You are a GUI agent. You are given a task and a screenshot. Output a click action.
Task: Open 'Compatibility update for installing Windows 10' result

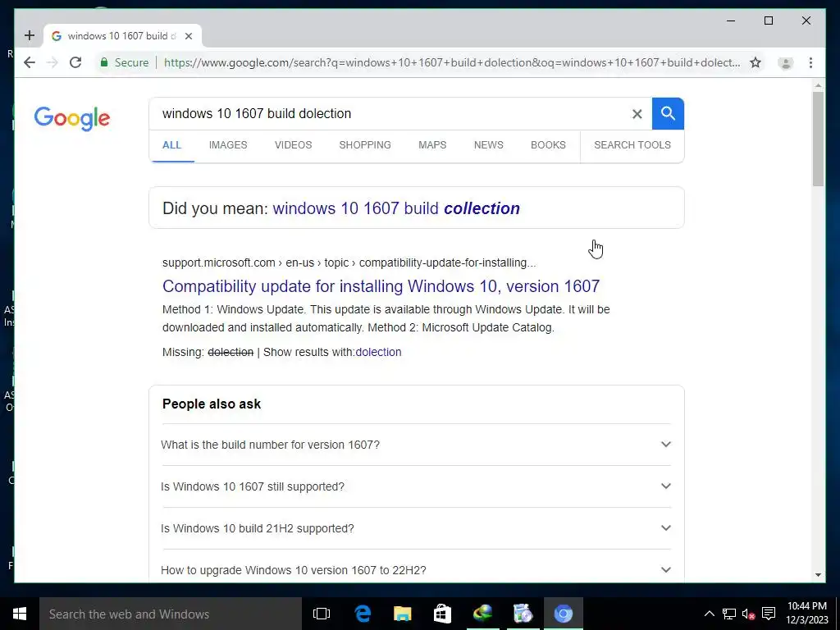[x=381, y=286]
